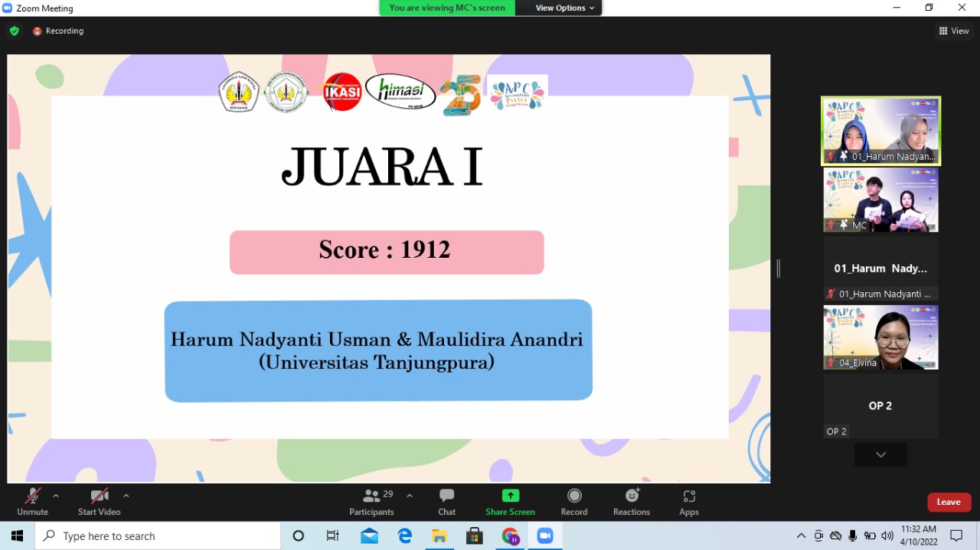The height and width of the screenshot is (550, 980).
Task: Expand the arrow beside Participants
Action: pos(410,496)
